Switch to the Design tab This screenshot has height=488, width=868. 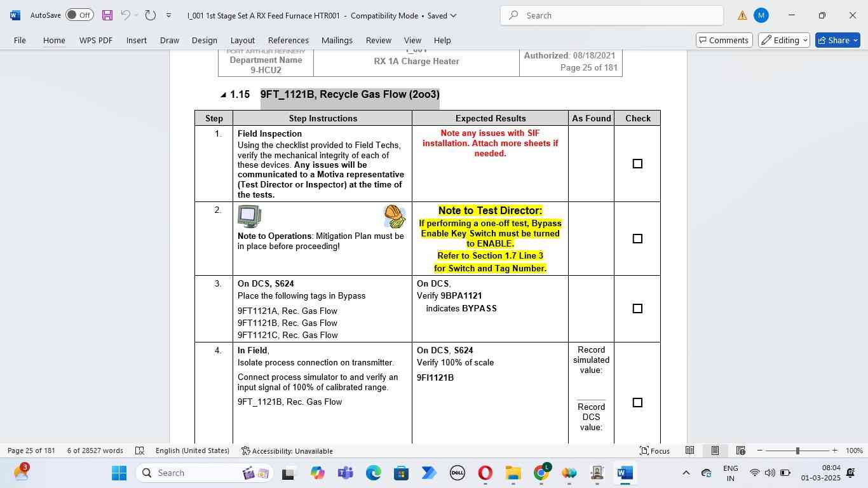205,40
